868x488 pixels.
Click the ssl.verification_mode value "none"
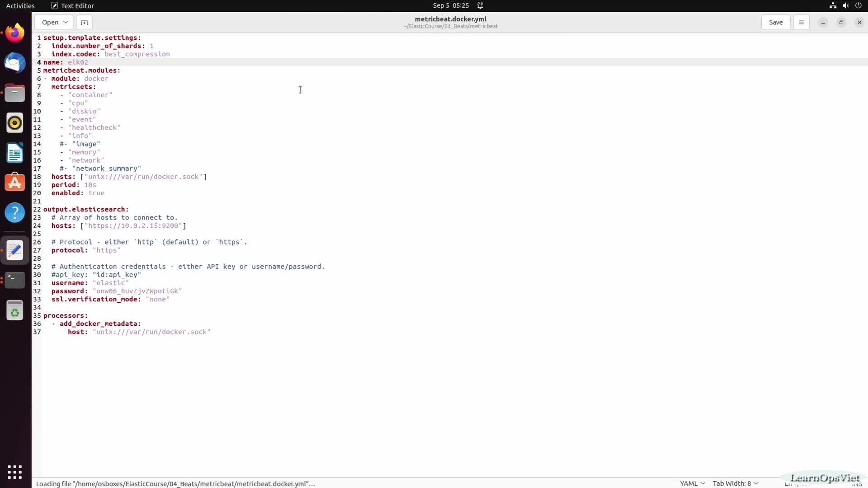click(157, 299)
